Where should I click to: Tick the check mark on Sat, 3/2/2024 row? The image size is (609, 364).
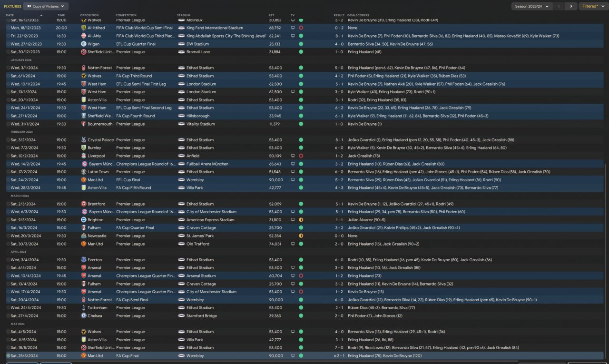click(9, 140)
